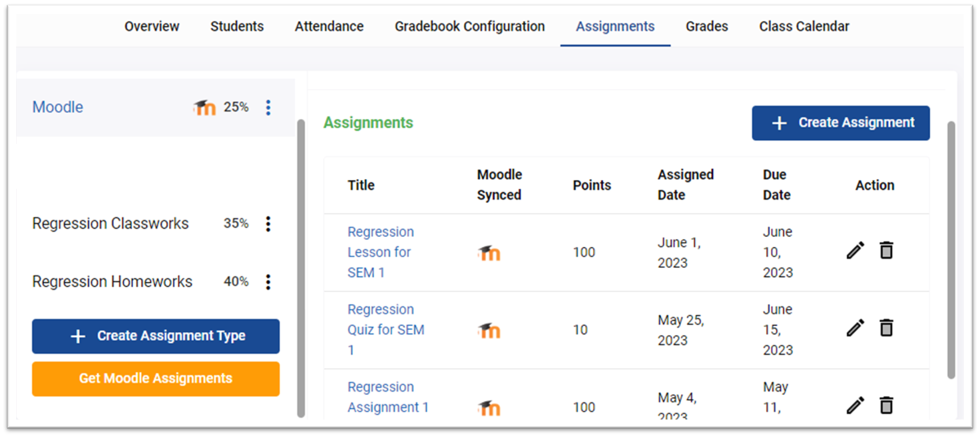Click Moodle icon in Regression Lesson row
This screenshot has width=980, height=437.
coord(489,252)
